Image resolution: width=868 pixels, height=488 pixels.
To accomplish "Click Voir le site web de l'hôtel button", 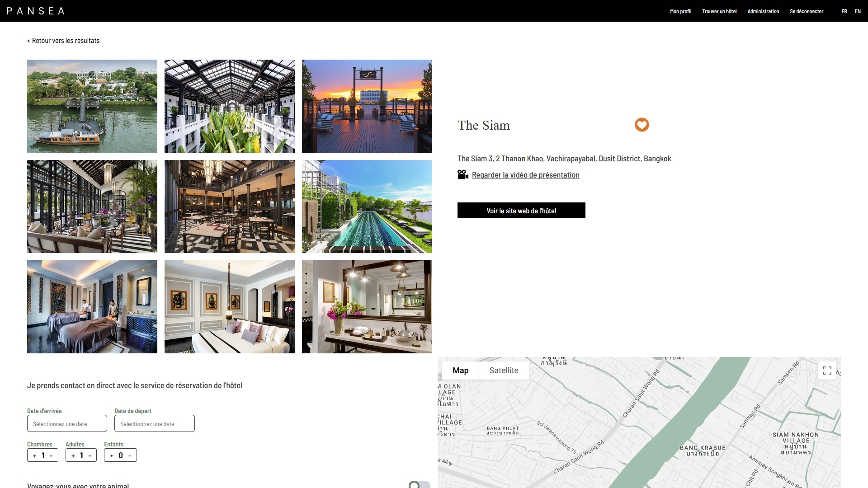I will pos(521,210).
